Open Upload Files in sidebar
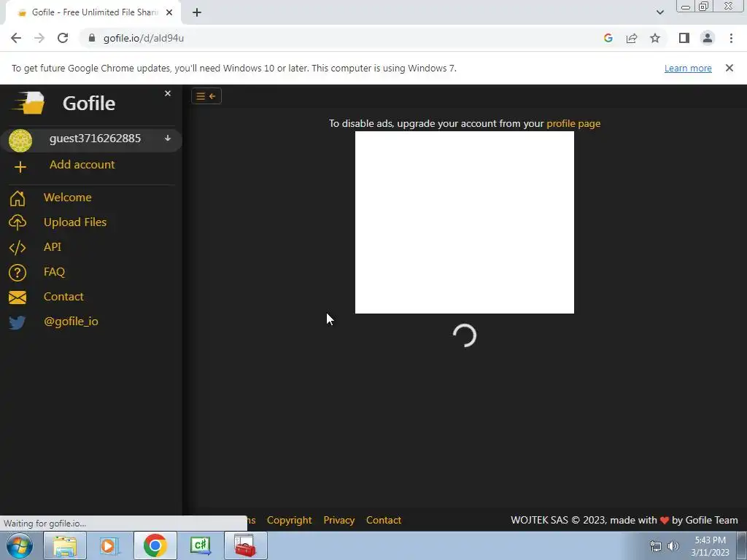747x560 pixels. coord(75,222)
